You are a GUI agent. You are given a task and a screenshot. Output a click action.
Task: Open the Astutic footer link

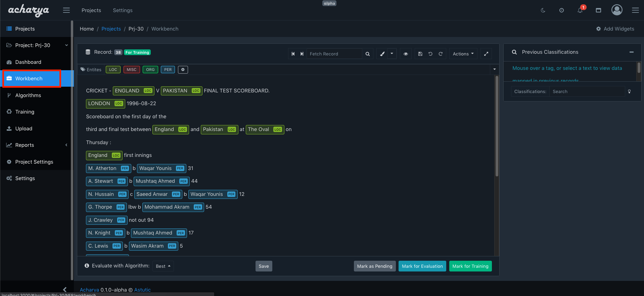pos(142,290)
